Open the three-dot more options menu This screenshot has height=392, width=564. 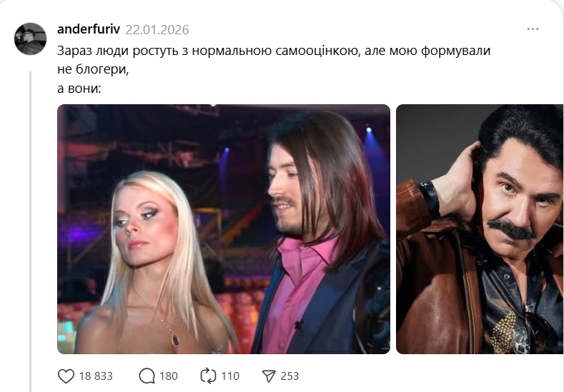(533, 29)
